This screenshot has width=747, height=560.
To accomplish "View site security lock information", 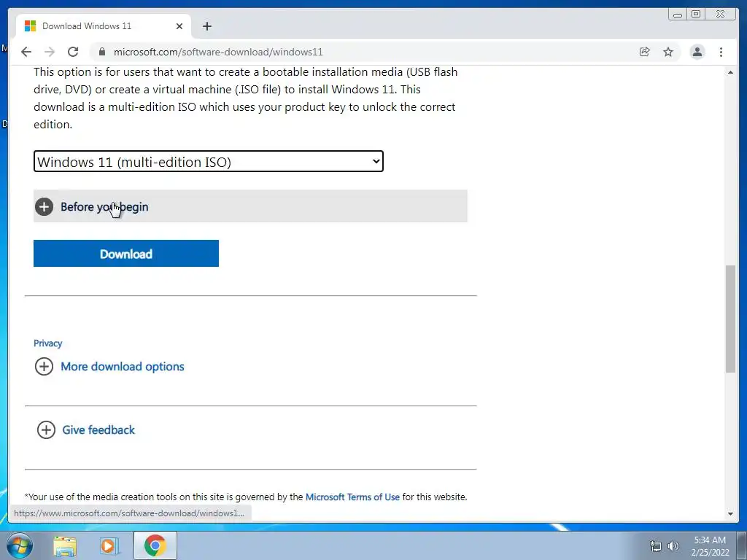I will (102, 52).
